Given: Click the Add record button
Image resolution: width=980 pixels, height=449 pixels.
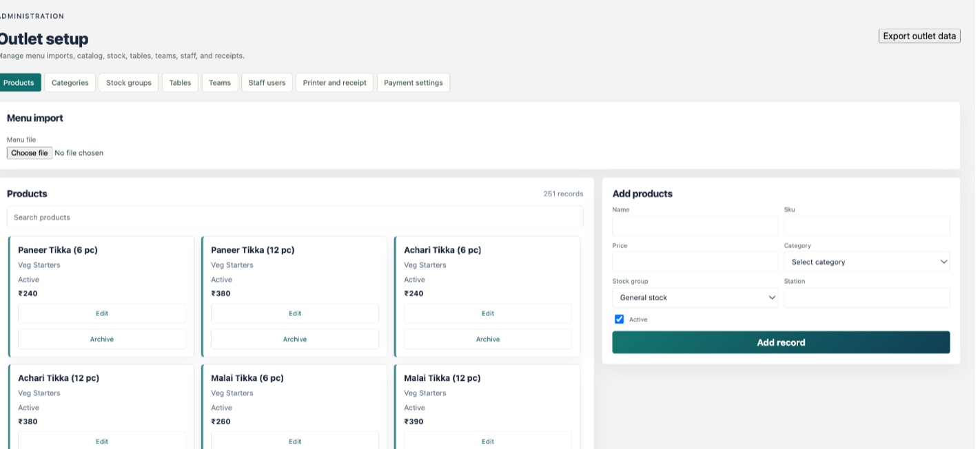Looking at the screenshot, I should [781, 342].
